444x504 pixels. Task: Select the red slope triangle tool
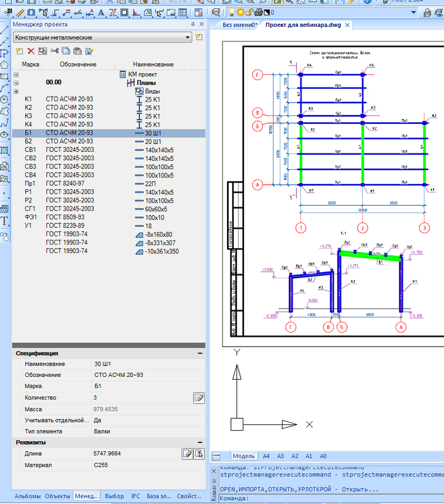point(136,12)
